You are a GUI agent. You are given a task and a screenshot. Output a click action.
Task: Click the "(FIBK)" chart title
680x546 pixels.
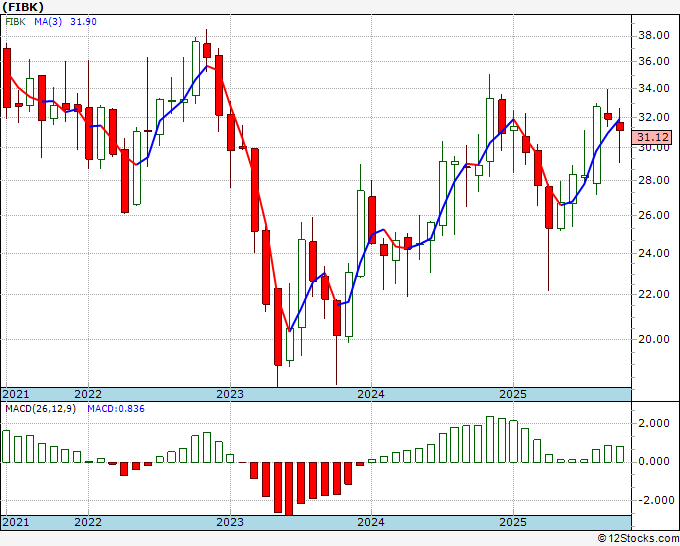[x=23, y=7]
